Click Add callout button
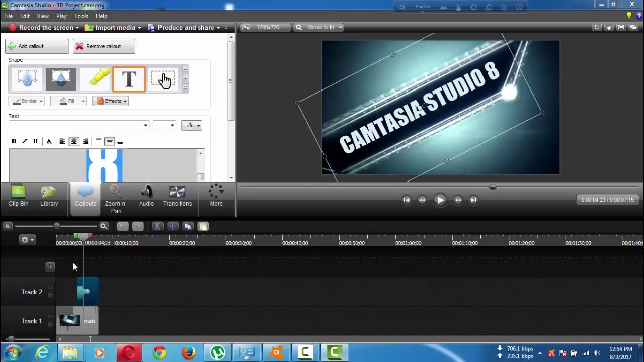Image resolution: width=644 pixels, height=362 pixels. [37, 46]
